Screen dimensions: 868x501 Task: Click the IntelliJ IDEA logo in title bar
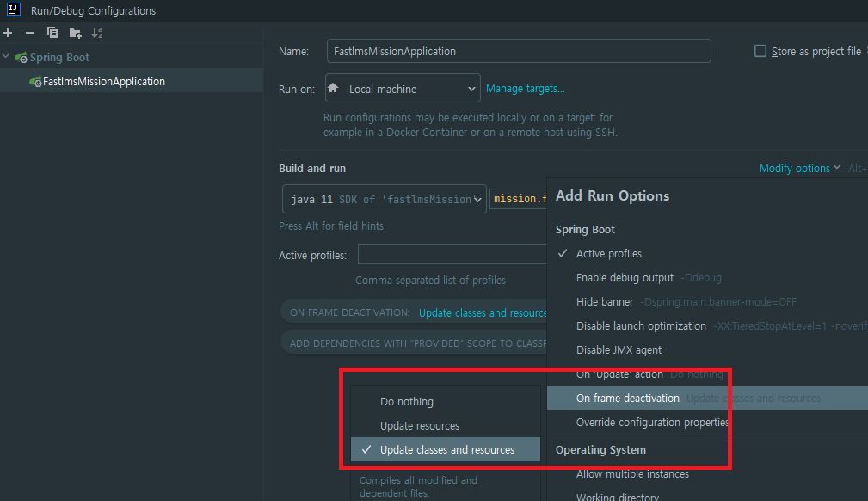[13, 9]
